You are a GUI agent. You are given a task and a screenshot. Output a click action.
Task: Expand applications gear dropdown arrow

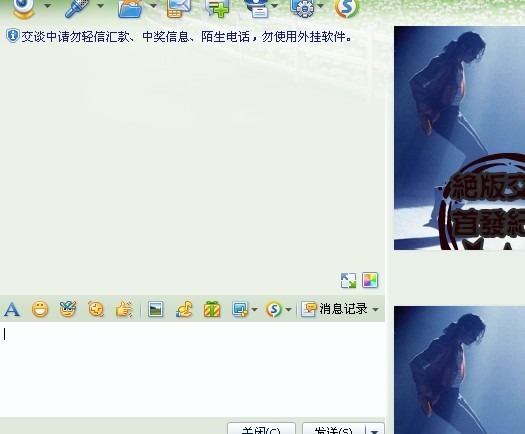[320, 6]
